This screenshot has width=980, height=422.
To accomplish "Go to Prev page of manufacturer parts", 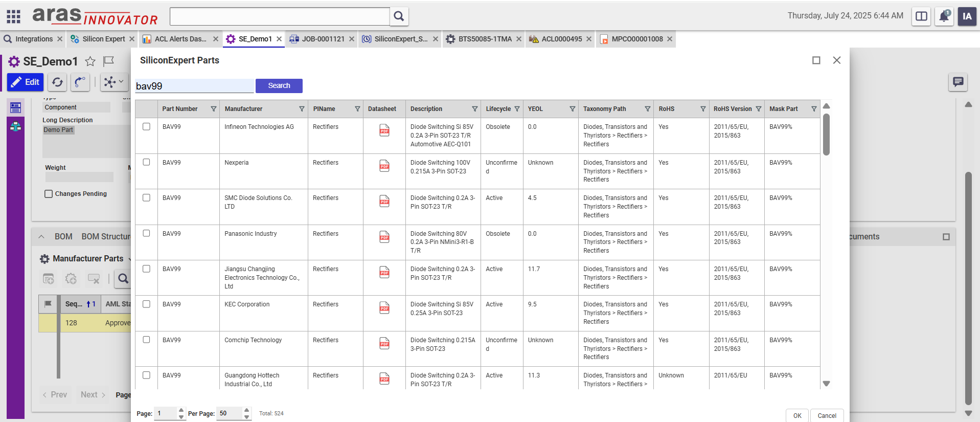I will (x=55, y=395).
